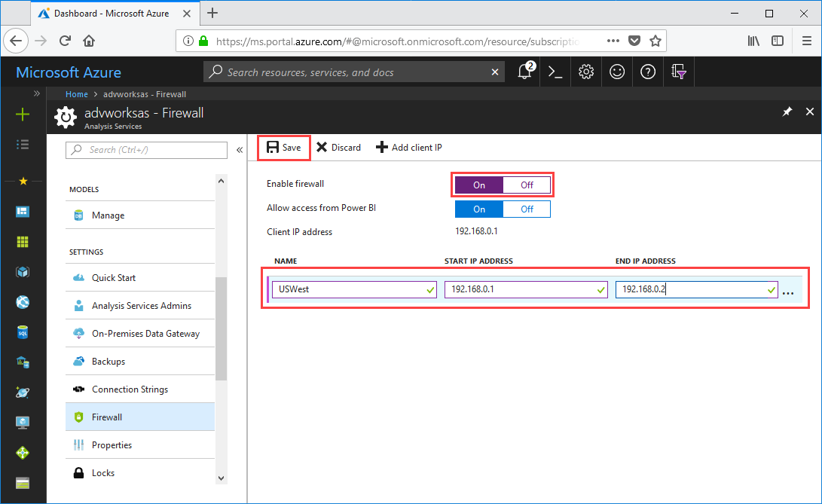
Task: Open the portal settings gear icon
Action: tap(585, 72)
